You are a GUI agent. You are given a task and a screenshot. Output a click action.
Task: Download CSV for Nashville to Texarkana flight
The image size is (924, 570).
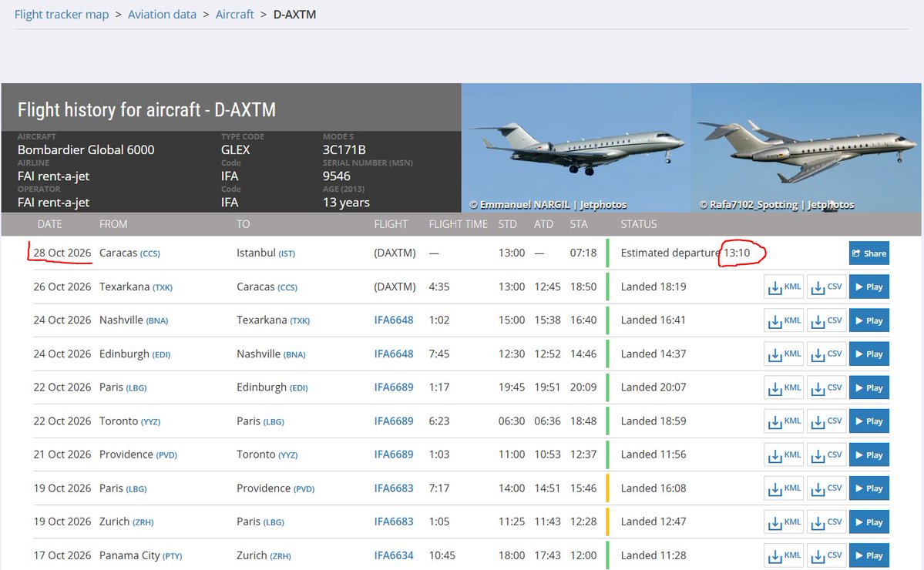click(x=827, y=320)
